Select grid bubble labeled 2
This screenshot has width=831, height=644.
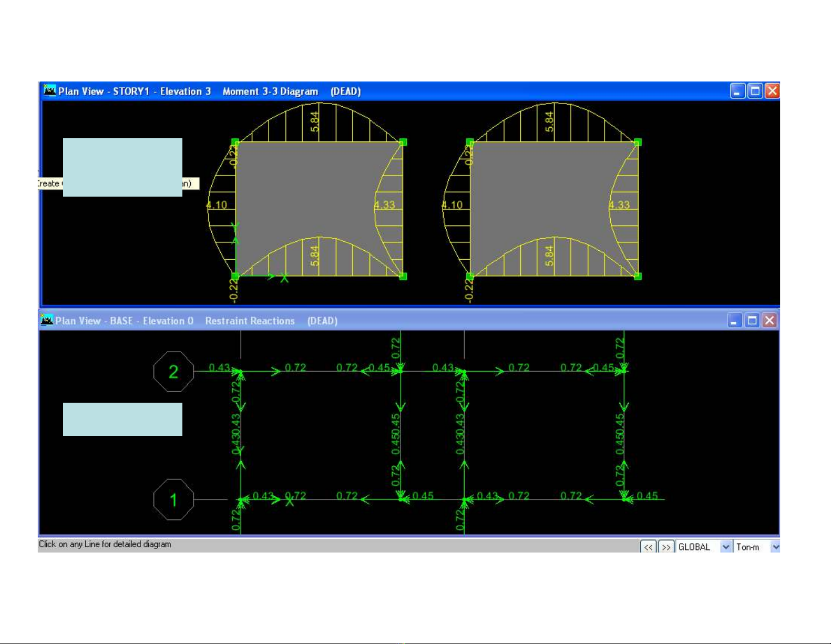(173, 372)
